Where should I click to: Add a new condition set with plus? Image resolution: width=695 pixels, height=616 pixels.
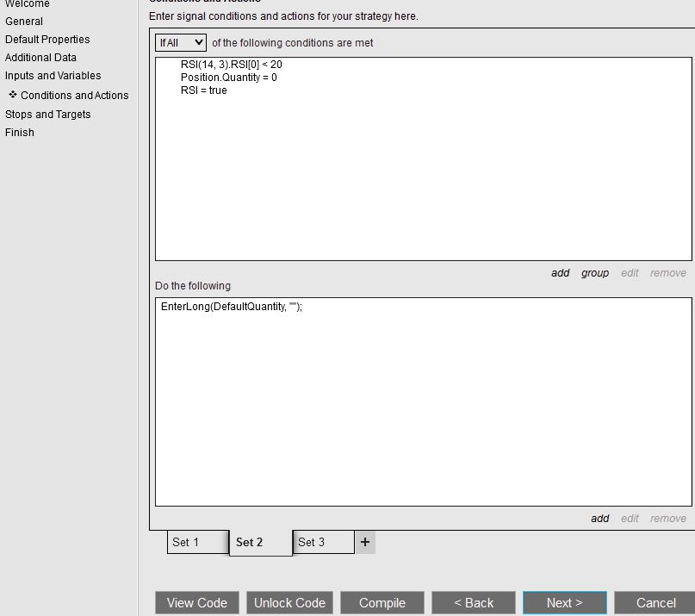point(365,542)
